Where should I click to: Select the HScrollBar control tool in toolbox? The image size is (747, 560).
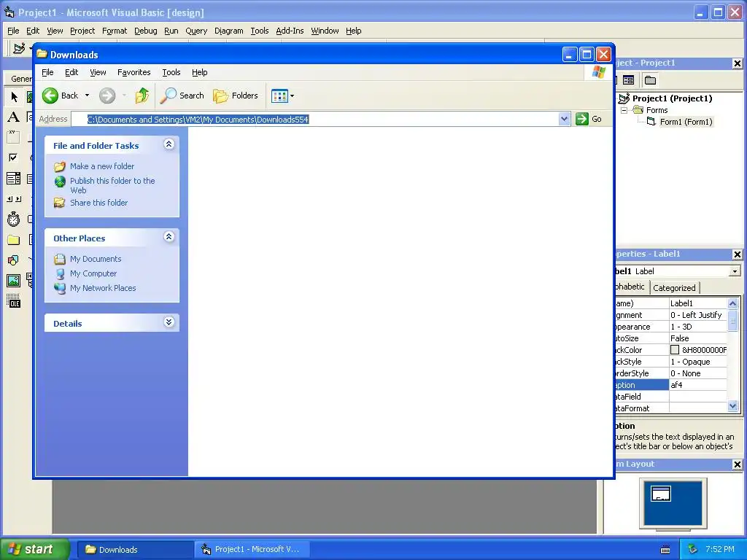14,199
